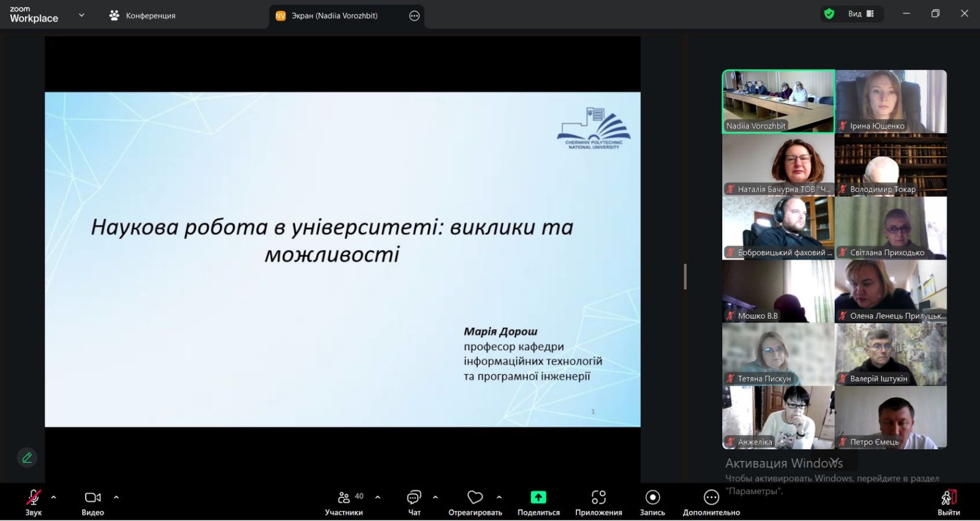
Task: Open screen share options menu (three dots)
Action: click(x=415, y=16)
